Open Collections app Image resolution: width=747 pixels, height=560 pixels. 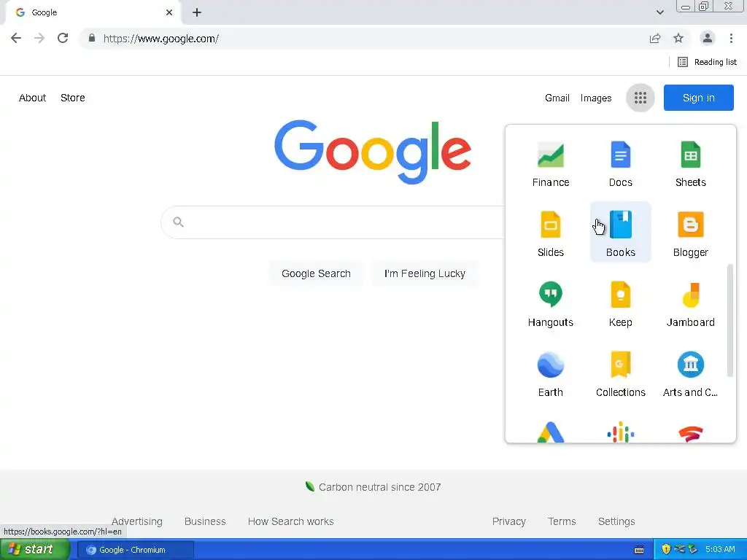(x=620, y=373)
